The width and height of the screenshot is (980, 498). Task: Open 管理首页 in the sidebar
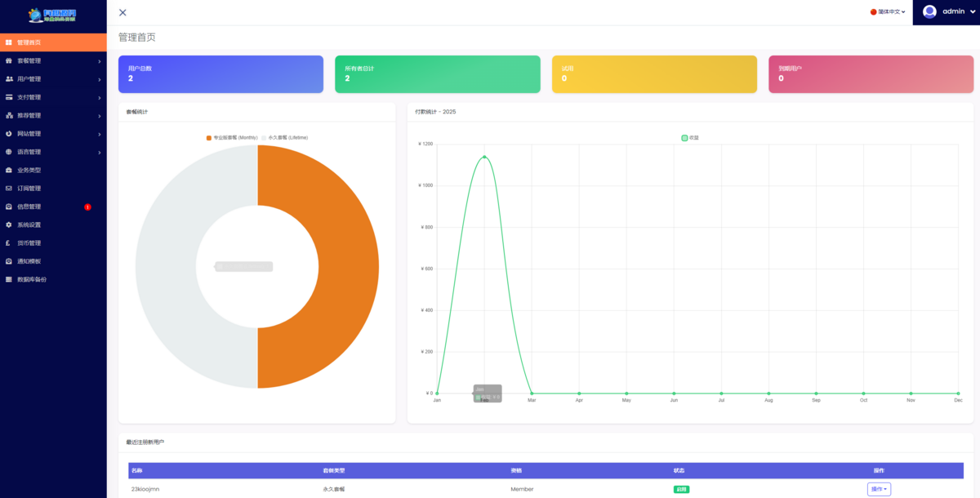point(53,42)
